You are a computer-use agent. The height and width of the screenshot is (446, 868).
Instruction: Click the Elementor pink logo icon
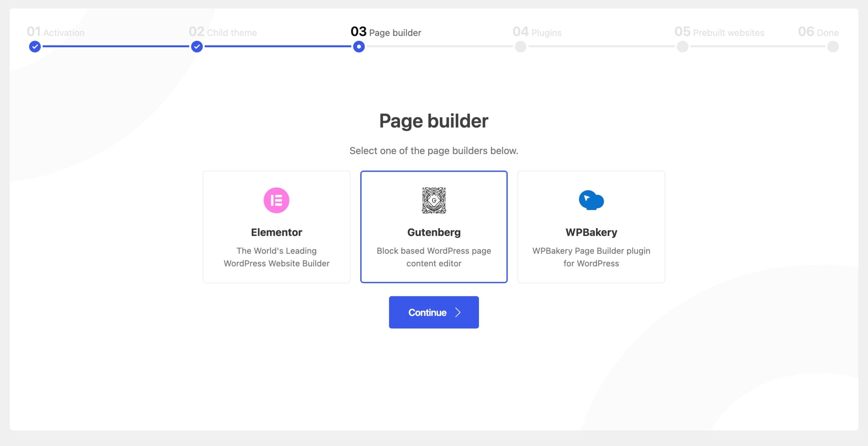pyautogui.click(x=276, y=200)
